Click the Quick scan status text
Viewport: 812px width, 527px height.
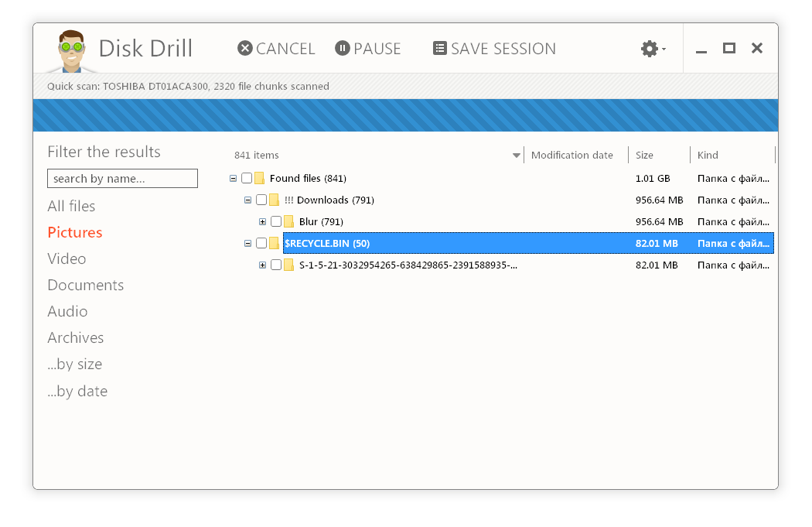coord(188,87)
